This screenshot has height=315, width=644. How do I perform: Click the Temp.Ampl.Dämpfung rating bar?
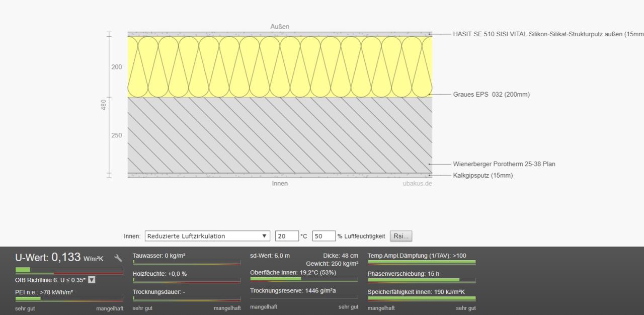[421, 262]
